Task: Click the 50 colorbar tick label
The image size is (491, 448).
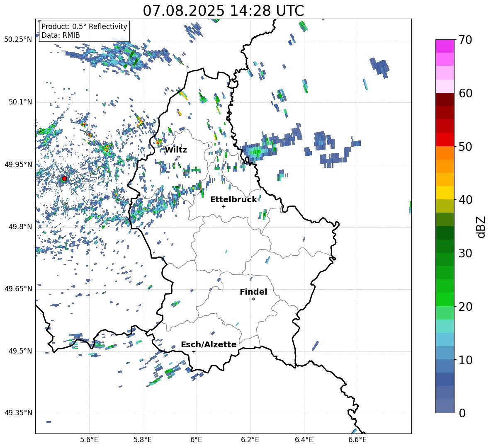Action: (465, 146)
